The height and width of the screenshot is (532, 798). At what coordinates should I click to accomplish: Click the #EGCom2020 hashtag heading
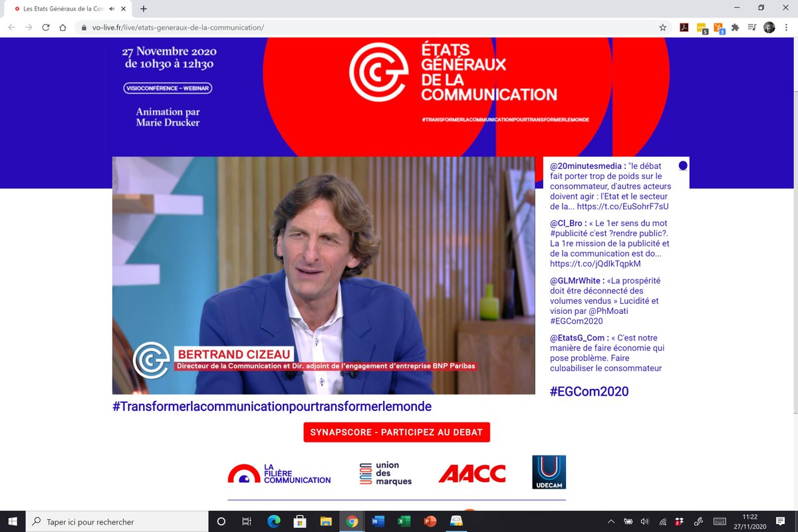(x=589, y=392)
